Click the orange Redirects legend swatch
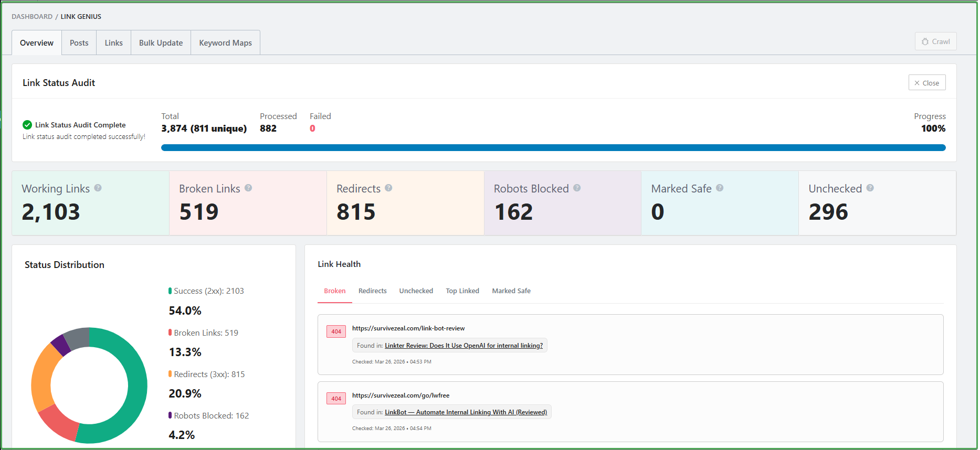 point(170,374)
